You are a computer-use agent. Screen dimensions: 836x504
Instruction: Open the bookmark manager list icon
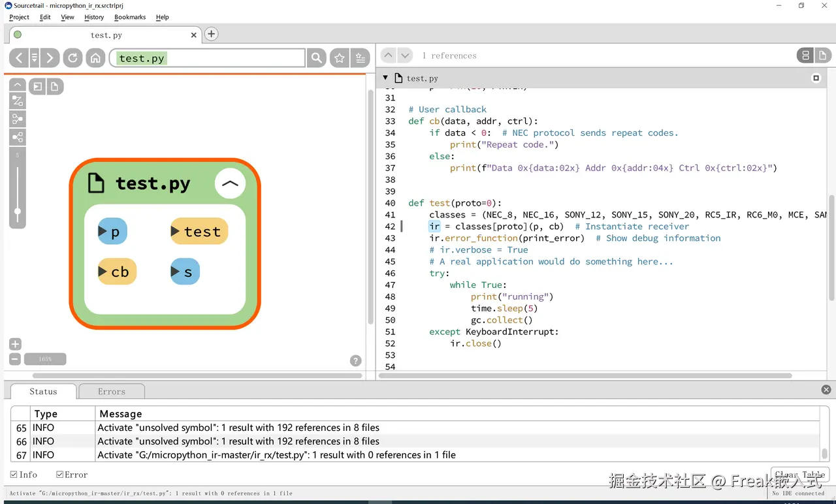click(361, 58)
